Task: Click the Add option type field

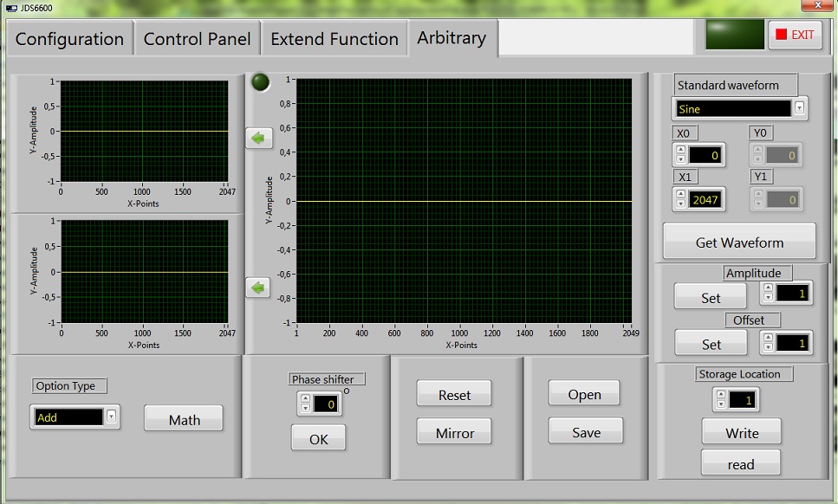Action: [68, 417]
